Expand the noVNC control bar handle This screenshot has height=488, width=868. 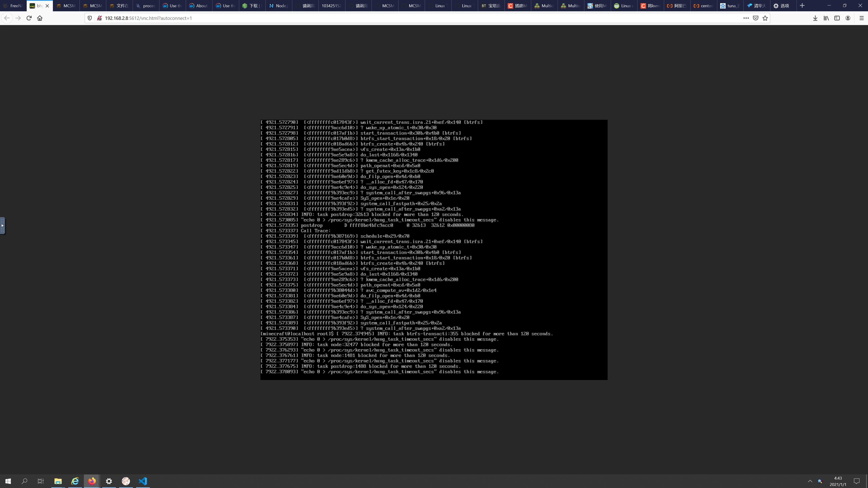coord(2,226)
